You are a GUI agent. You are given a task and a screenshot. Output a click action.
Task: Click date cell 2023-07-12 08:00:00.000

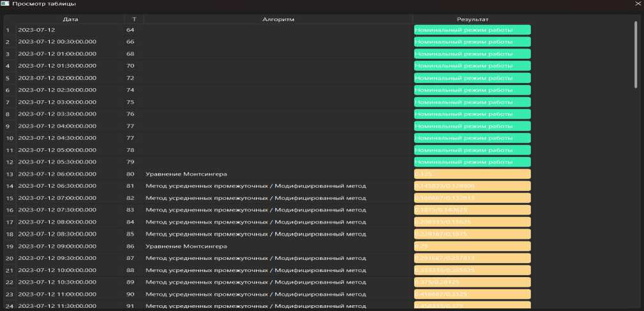(x=57, y=222)
